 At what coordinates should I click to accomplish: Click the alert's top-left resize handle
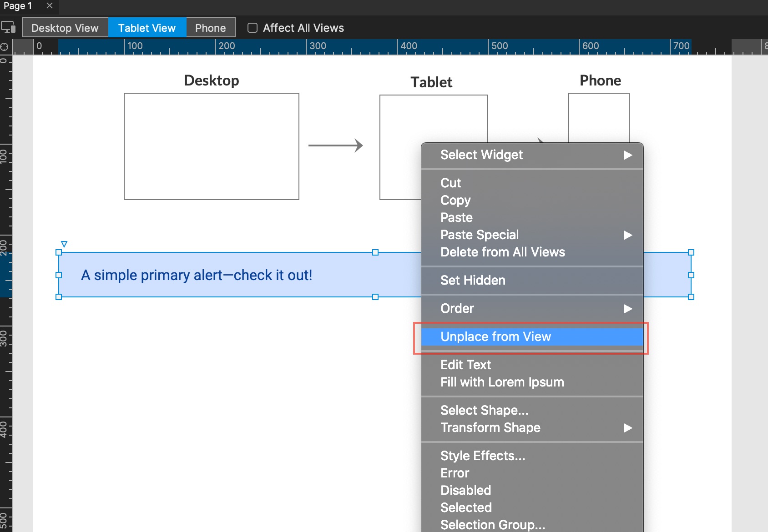point(59,252)
